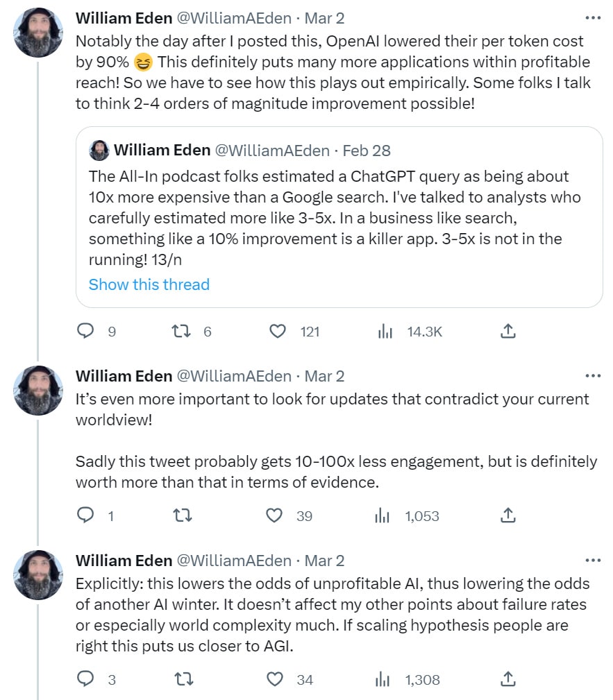
Task: Share the tweet with 1,053 views
Action: [508, 515]
